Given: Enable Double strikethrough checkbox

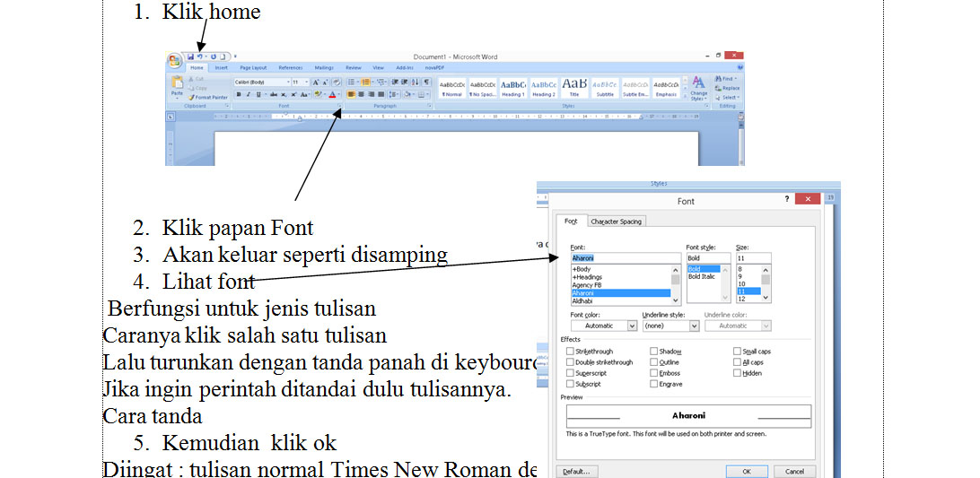Looking at the screenshot, I should point(570,362).
